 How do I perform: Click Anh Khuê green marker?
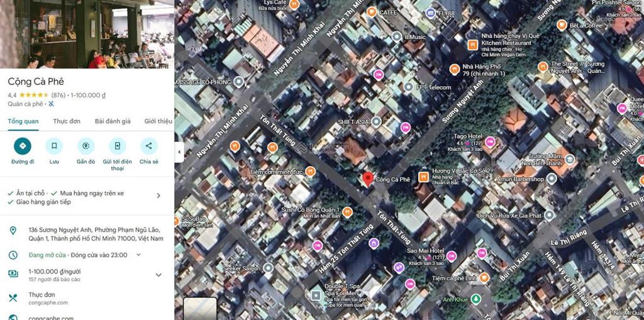(475, 299)
